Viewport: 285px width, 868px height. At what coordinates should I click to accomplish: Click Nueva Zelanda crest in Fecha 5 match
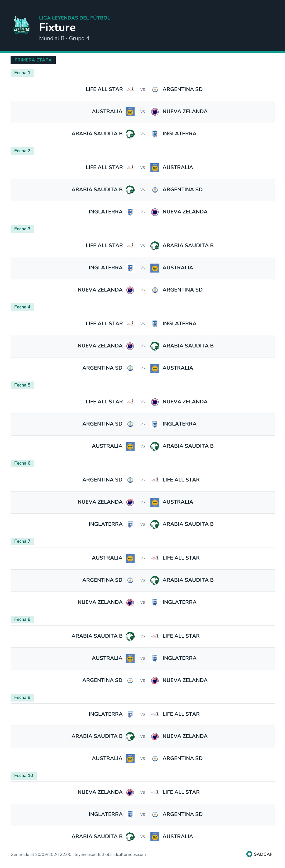tap(155, 402)
